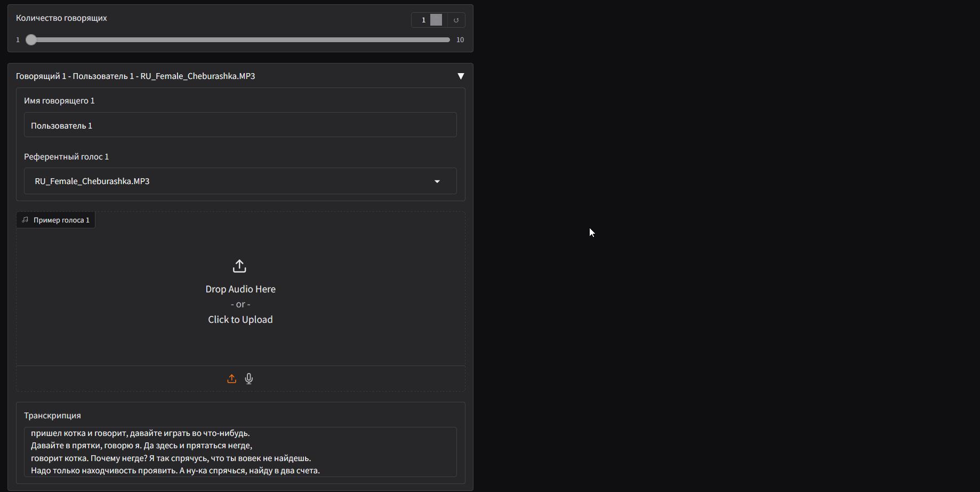This screenshot has height=492, width=980.
Task: Open the Референтный голос 1 dropdown arrow
Action: click(437, 181)
